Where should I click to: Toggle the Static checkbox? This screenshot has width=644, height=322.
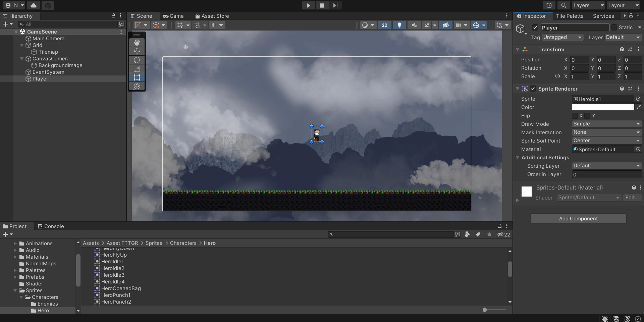pos(614,28)
